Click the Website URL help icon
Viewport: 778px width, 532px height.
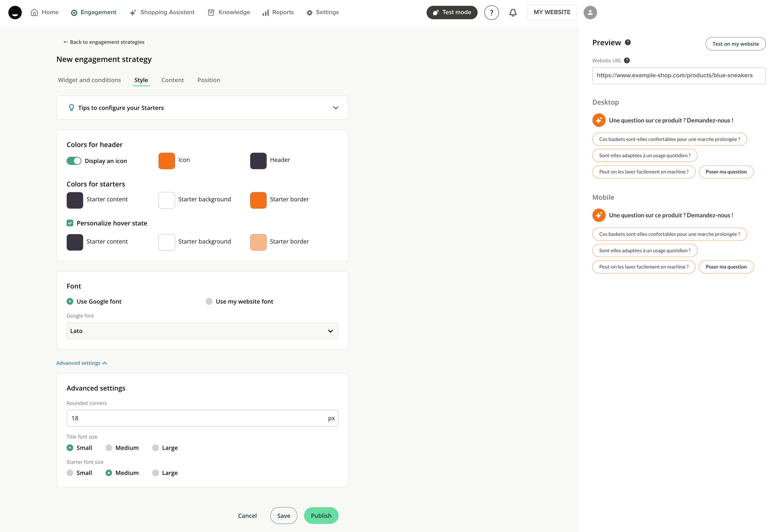click(627, 60)
